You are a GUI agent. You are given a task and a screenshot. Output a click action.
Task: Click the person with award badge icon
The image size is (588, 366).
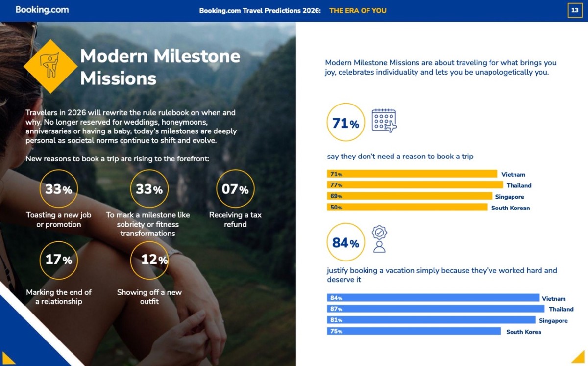379,239
